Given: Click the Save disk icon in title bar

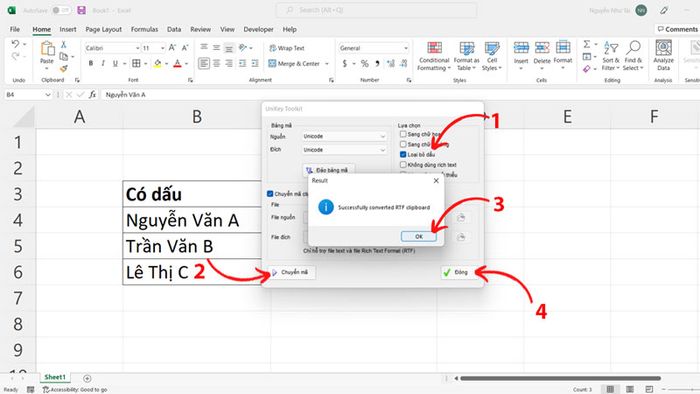Looking at the screenshot, I should [x=81, y=10].
